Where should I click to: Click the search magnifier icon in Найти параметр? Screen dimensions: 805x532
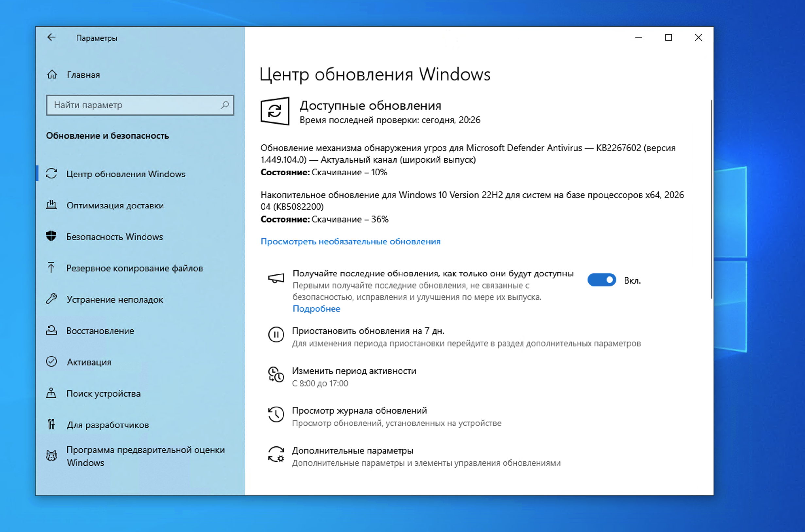(x=224, y=105)
